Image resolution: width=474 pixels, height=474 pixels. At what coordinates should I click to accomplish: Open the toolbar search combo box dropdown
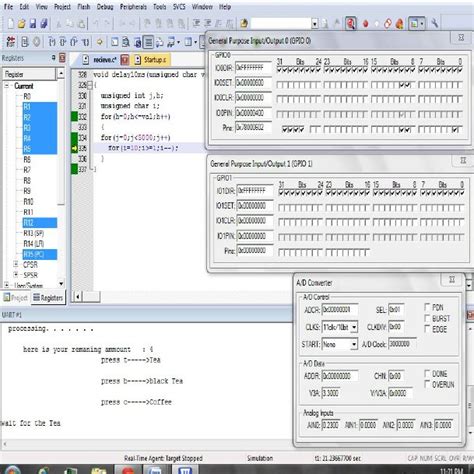pos(314,23)
